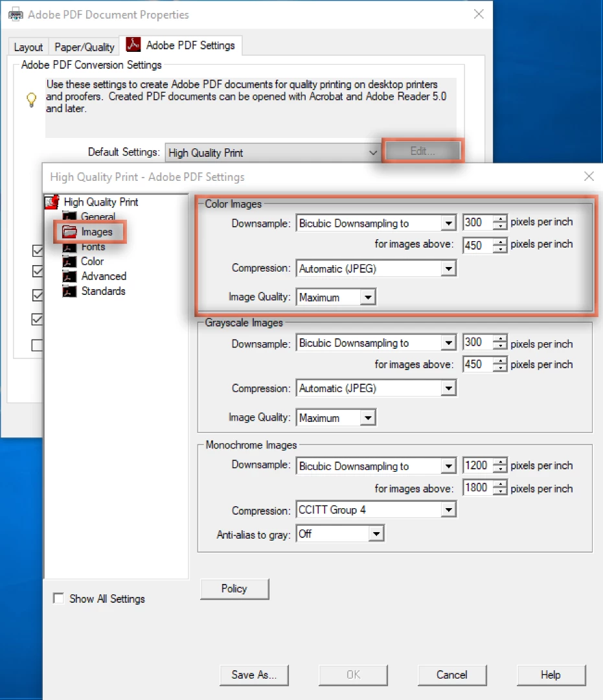Adjust Monochrome 1200 ppi stepper
The image size is (603, 700).
click(501, 465)
